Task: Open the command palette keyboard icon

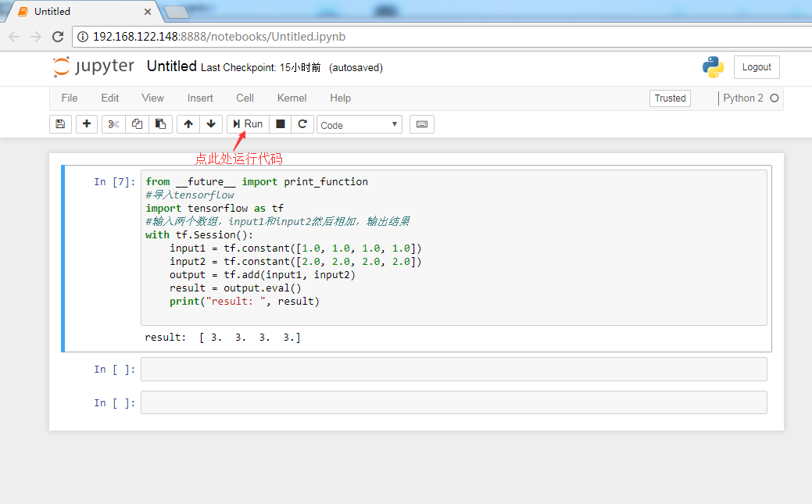Action: click(422, 124)
